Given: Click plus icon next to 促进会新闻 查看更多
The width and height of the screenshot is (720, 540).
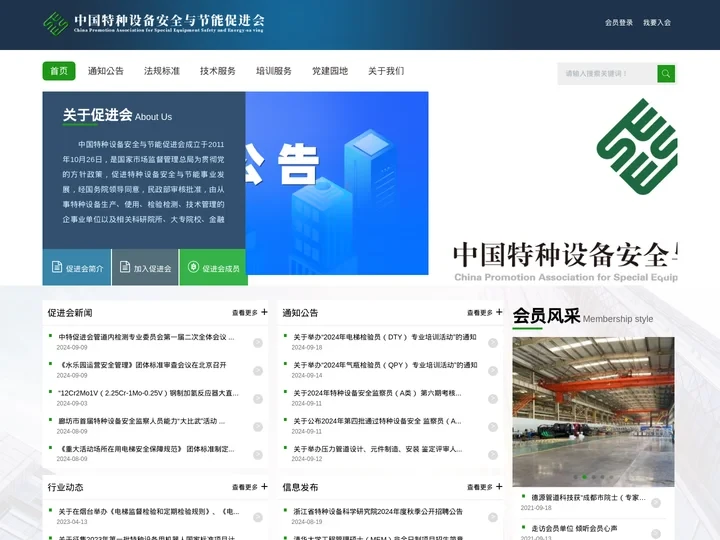Looking at the screenshot, I should 264,312.
